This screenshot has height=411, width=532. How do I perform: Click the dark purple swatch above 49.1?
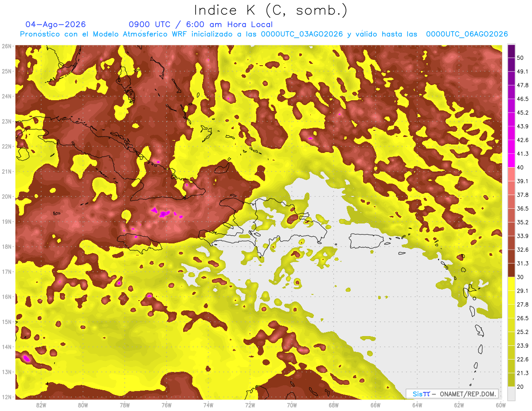point(511,64)
